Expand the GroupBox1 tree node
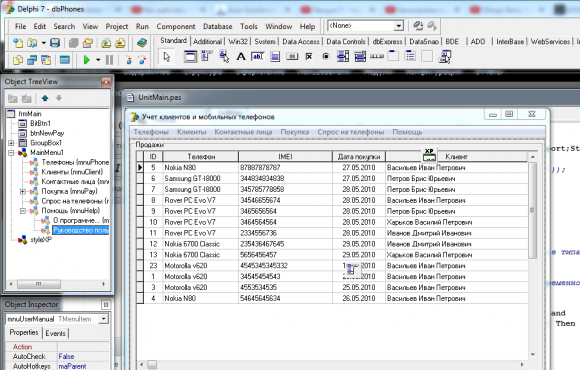 point(11,143)
